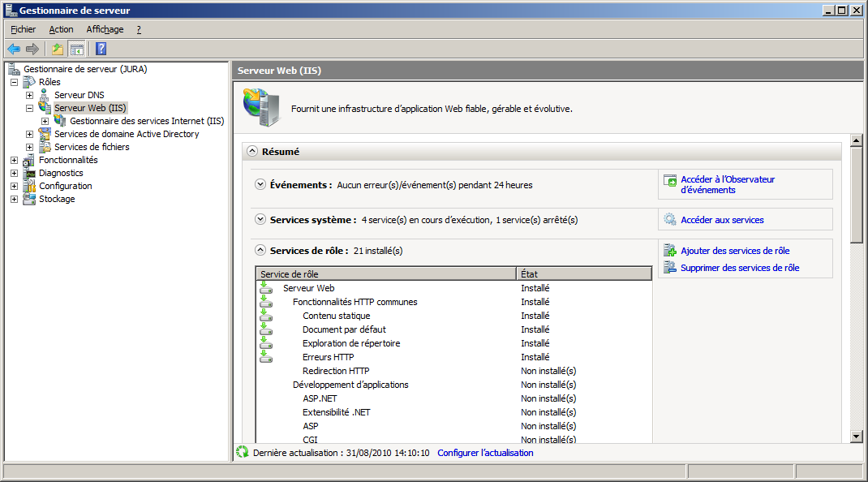Collapse the Services de rôle section
The image size is (868, 482).
click(260, 251)
